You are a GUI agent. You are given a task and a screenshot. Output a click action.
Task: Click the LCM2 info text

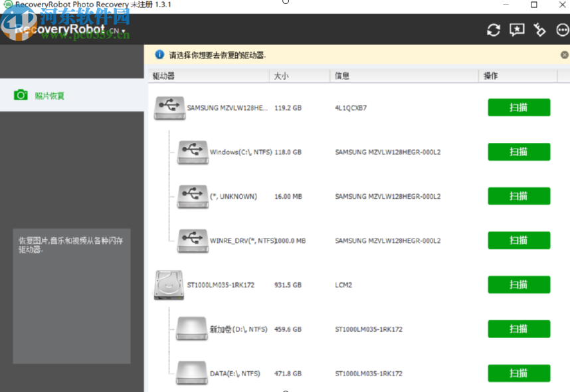coord(343,285)
